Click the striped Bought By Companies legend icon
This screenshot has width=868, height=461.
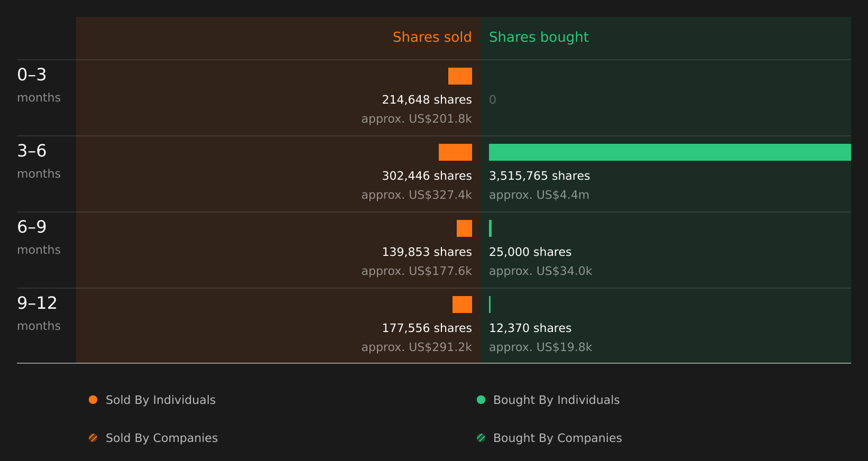(x=481, y=438)
